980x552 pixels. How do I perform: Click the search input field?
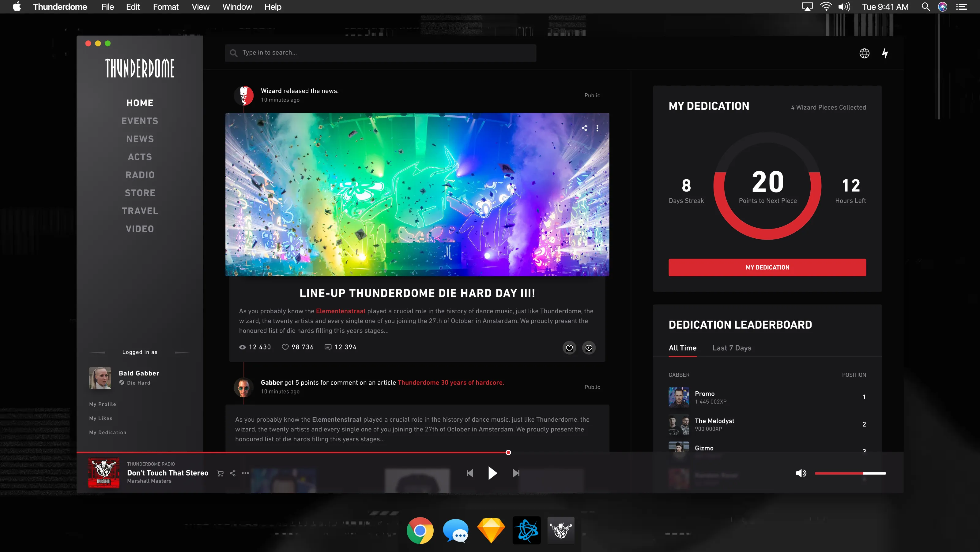coord(380,53)
